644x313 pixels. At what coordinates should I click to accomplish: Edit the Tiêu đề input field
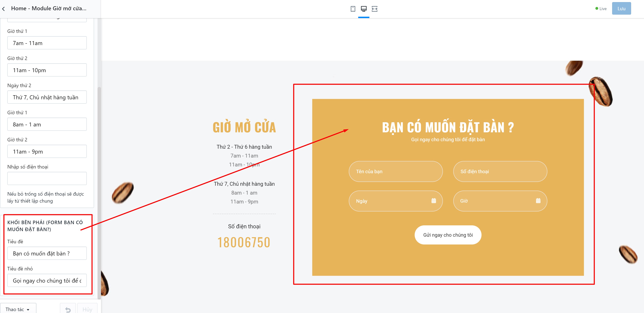tap(47, 253)
